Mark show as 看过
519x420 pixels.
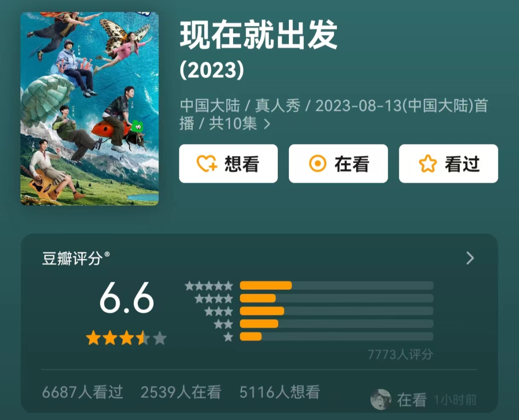(448, 164)
